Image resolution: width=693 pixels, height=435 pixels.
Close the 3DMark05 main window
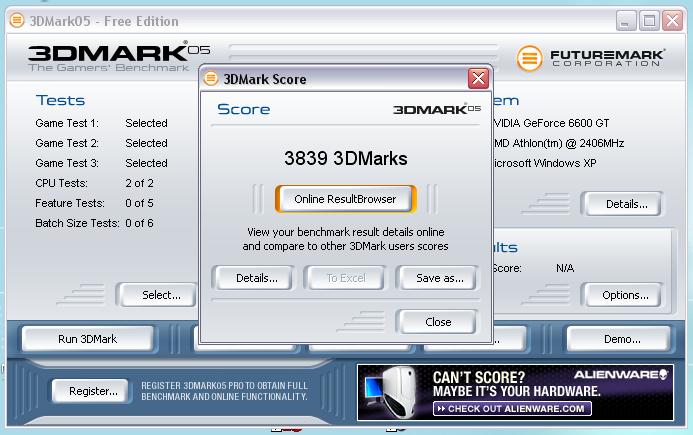point(673,21)
